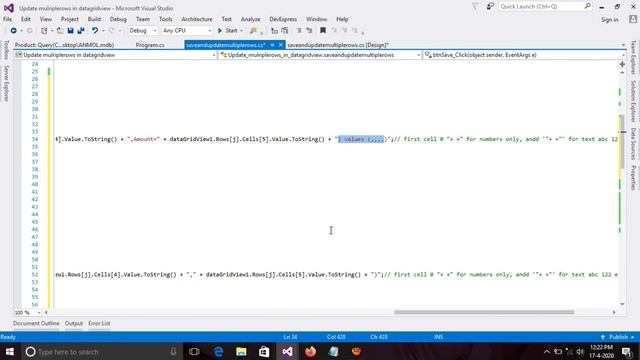Open the Document Outline panel tab
Image resolution: width=640 pixels, height=360 pixels.
click(36, 323)
